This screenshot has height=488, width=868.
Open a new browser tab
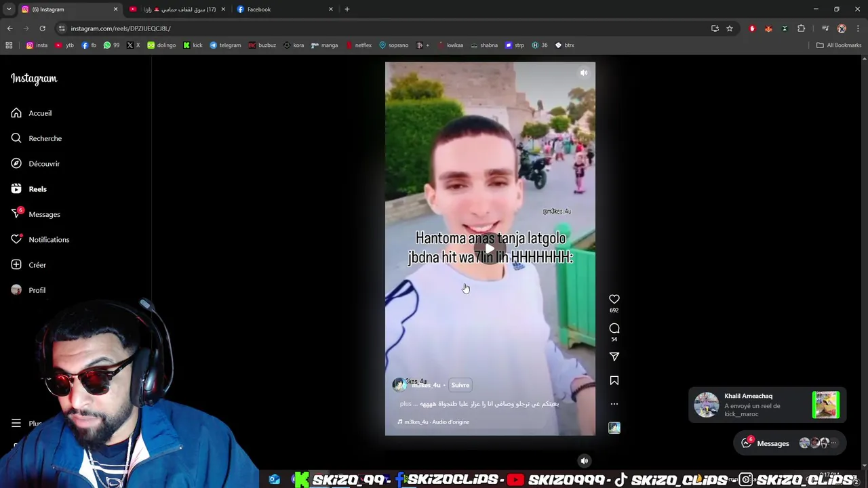pyautogui.click(x=347, y=9)
